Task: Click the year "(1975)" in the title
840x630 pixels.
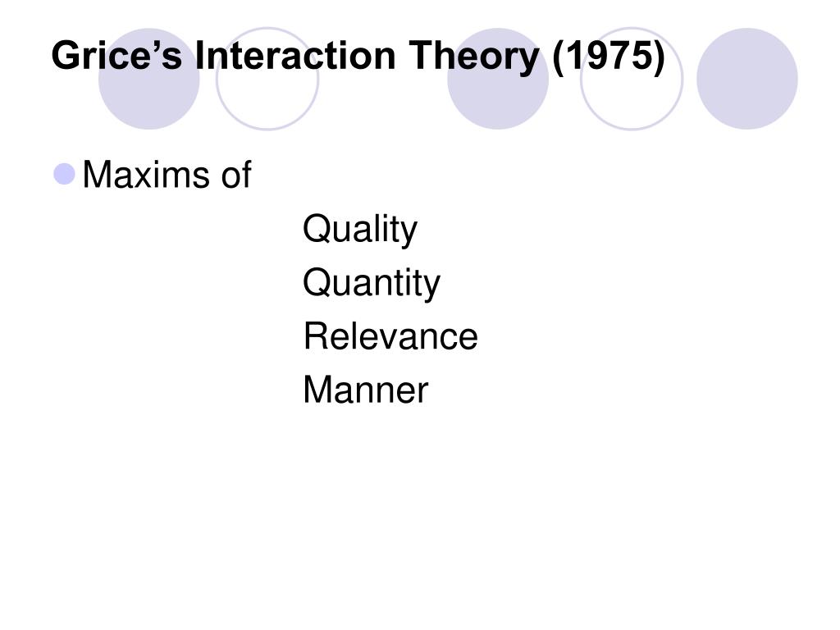Action: pyautogui.click(x=608, y=57)
